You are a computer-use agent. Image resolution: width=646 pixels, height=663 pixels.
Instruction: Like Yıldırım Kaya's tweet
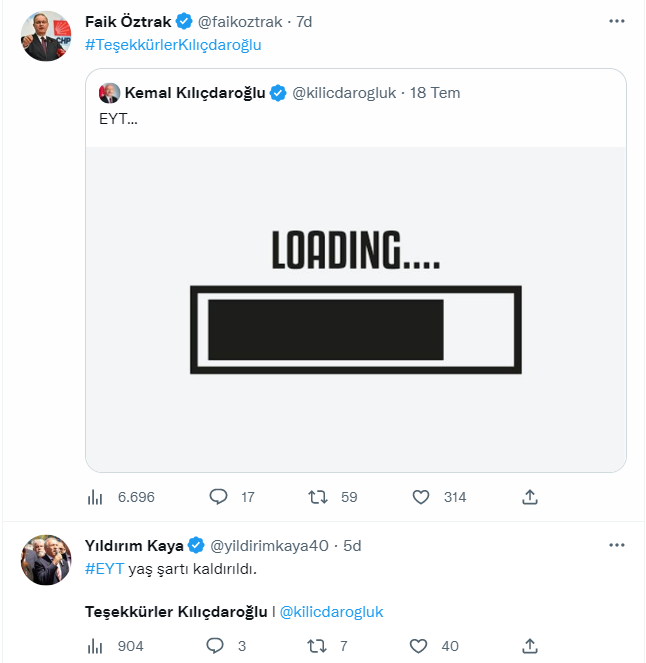tap(421, 646)
